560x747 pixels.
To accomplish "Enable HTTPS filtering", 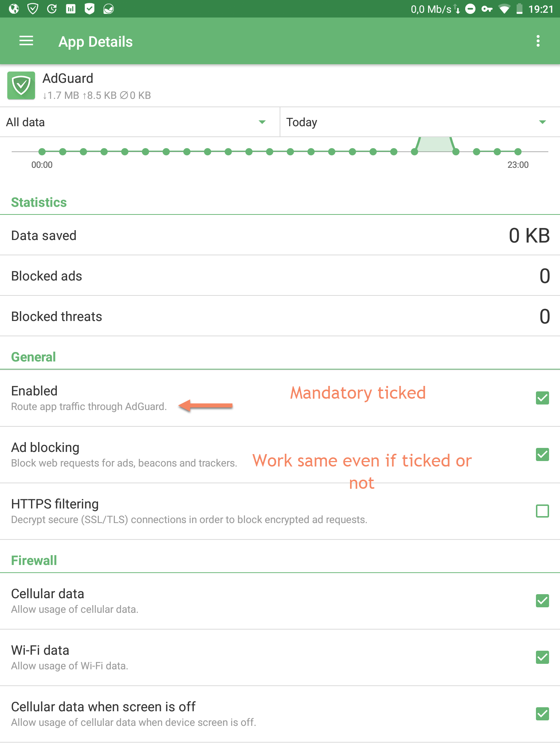I will pos(542,511).
